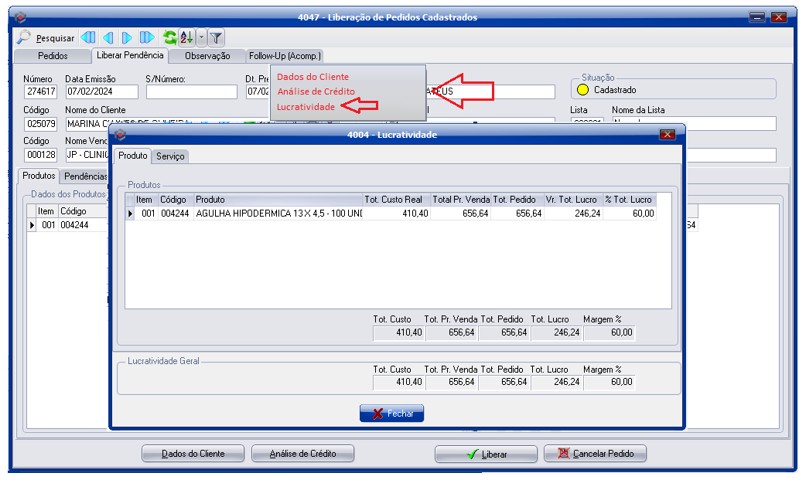This screenshot has height=483, width=802.
Task: Go to the first record
Action: click(x=89, y=38)
